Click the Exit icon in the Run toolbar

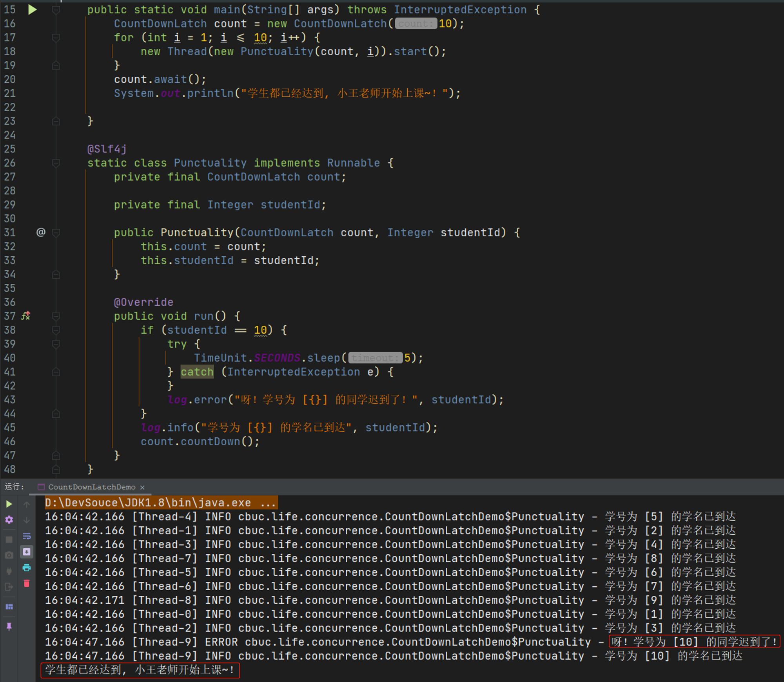(9, 587)
